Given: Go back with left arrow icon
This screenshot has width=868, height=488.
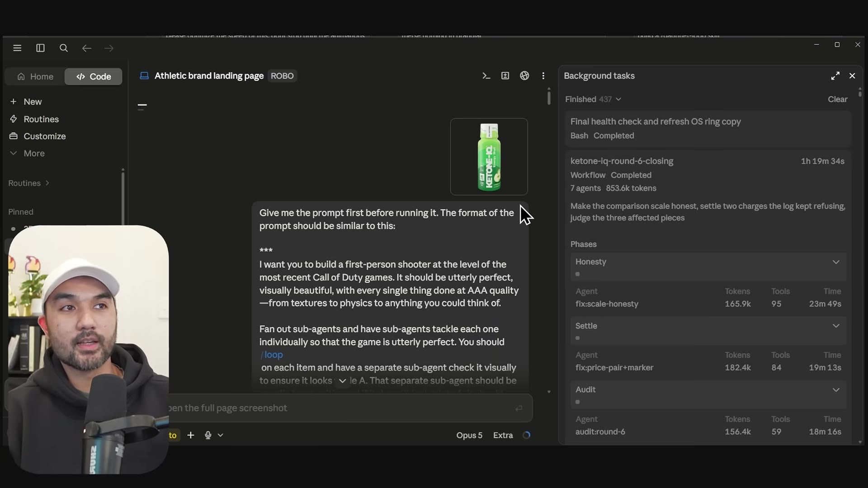Looking at the screenshot, I should click(87, 48).
